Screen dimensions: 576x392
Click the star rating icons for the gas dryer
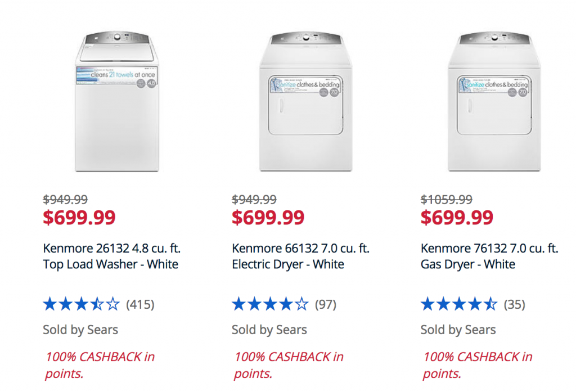coord(459,304)
